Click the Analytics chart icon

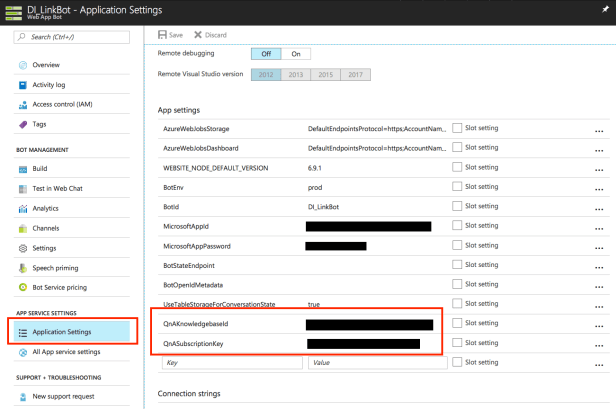[x=22, y=209]
